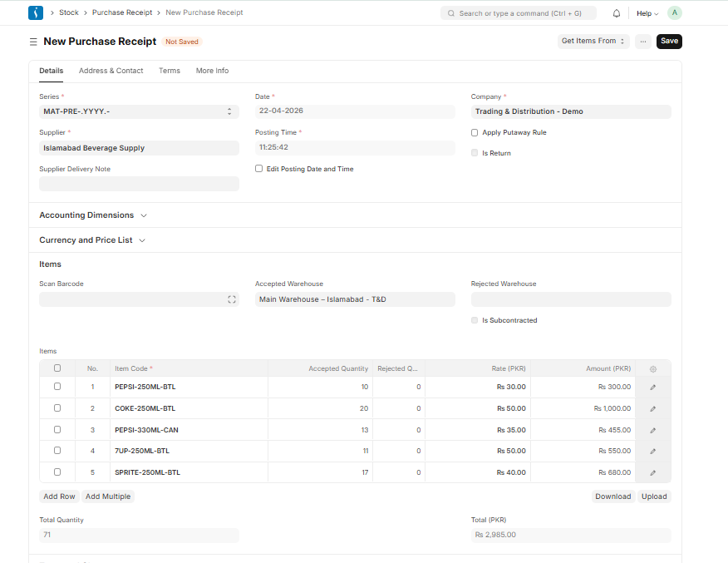Edit the PEPSI-250ML-BTL row via pencil icon
Screen dimensions: 728x563
click(x=652, y=387)
